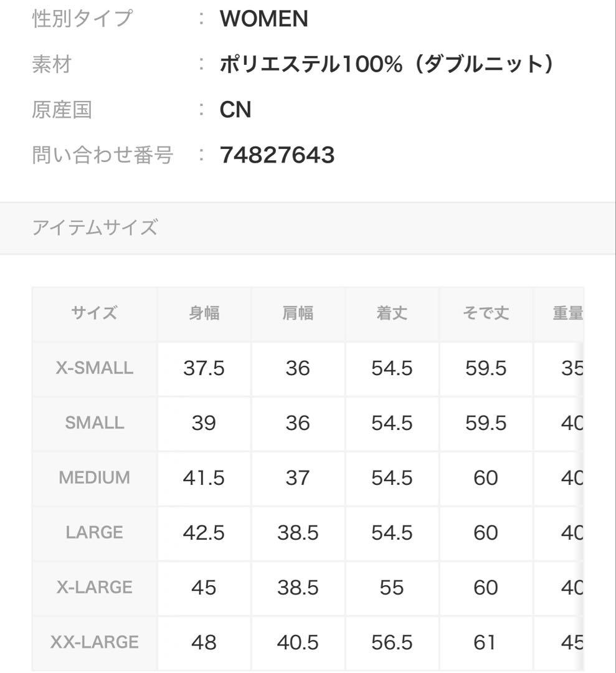Select the SMALL size row label

point(95,424)
